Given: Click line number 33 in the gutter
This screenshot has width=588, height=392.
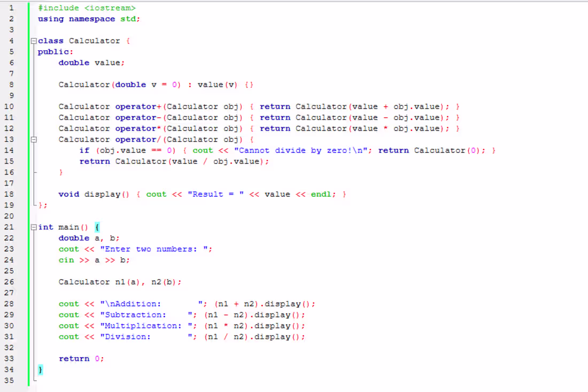Looking at the screenshot, I should coord(9,359).
